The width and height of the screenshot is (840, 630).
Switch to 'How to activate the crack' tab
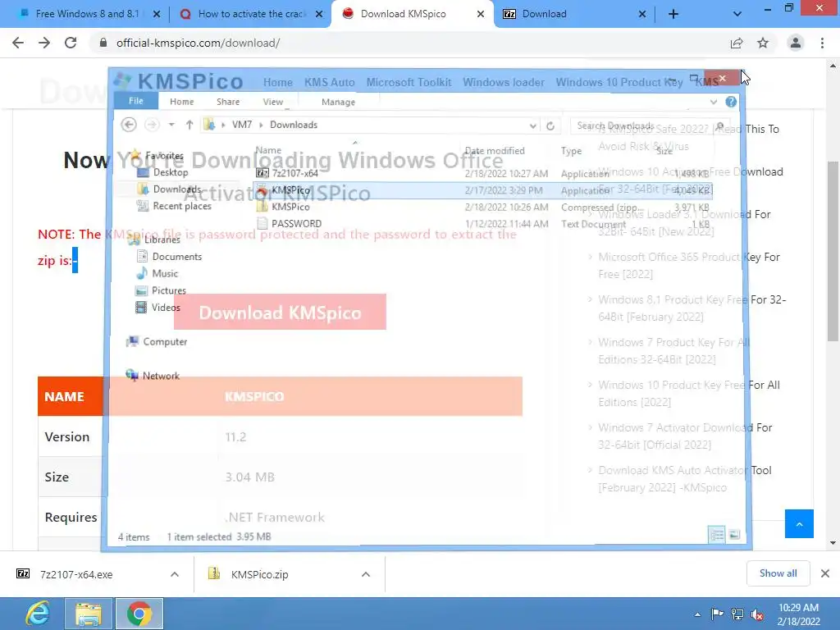tap(252, 14)
